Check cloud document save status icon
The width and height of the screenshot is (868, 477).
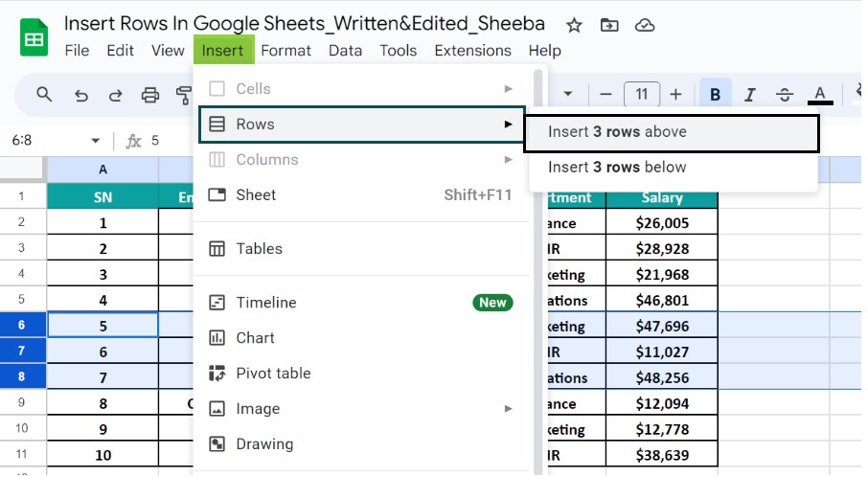point(645,25)
